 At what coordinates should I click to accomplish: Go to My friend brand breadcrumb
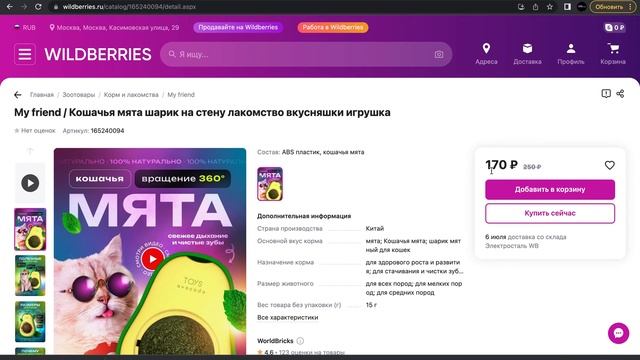181,95
